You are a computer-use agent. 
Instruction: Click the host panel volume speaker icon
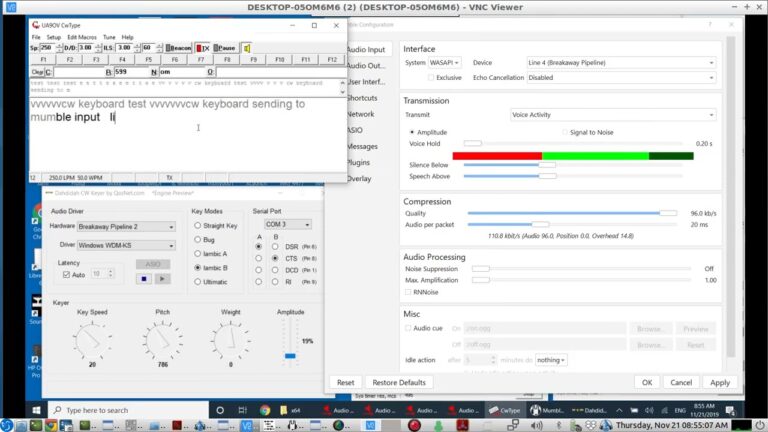pyautogui.click(x=536, y=425)
